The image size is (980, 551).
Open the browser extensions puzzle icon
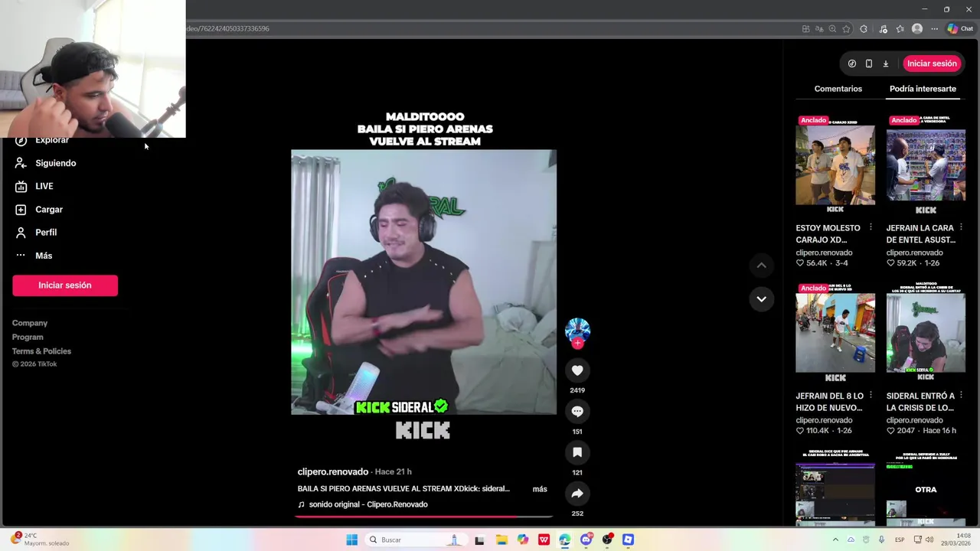(864, 29)
